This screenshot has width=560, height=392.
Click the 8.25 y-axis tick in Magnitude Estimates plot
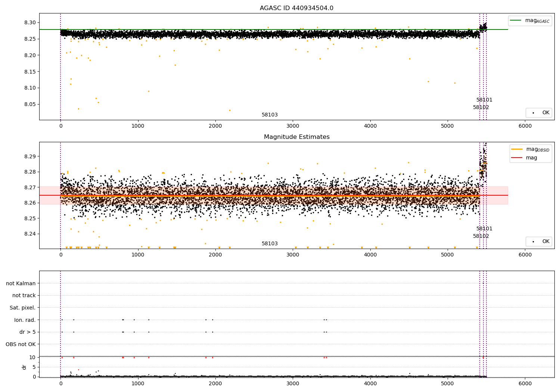[30, 218]
